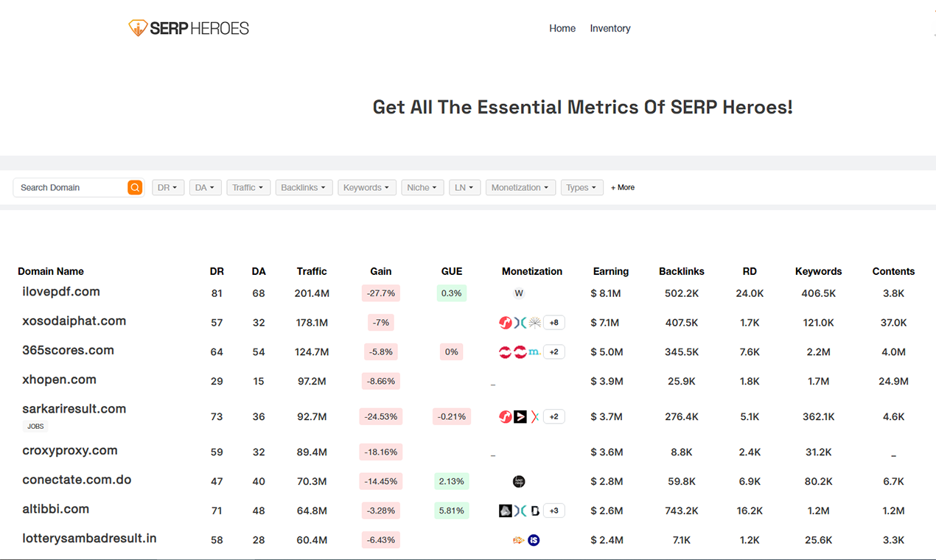
Task: Click the blue iS icon in lotterysambadresult.in row
Action: click(534, 540)
